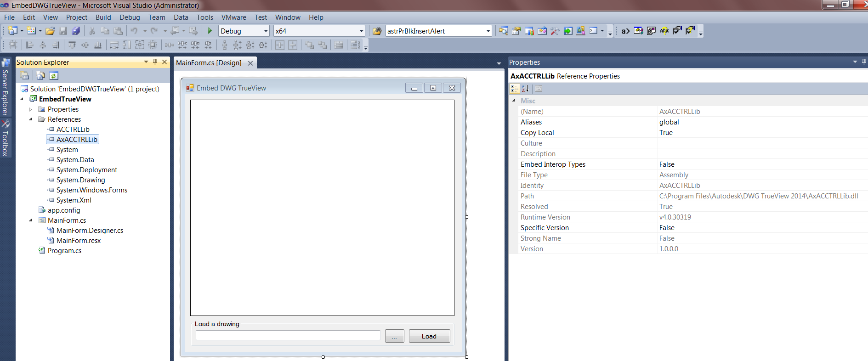Start debugging with the green play icon

(210, 31)
